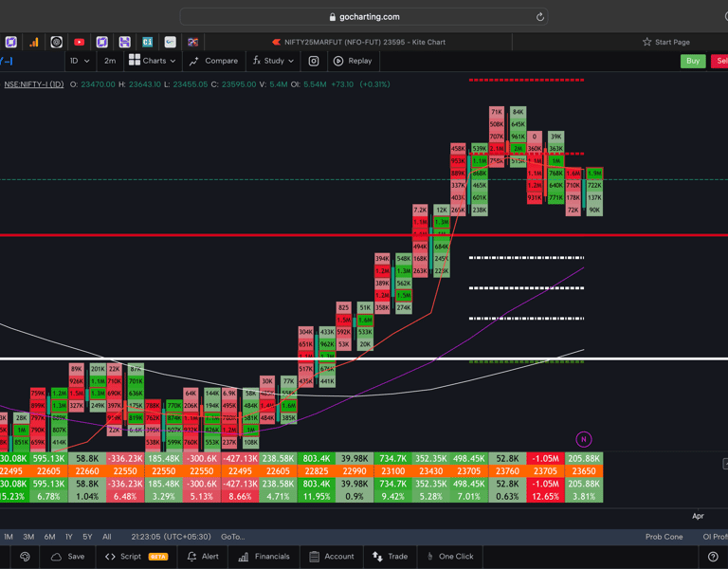728x569 pixels.
Task: Click the 734.7K top-row delta cell
Action: [392, 459]
